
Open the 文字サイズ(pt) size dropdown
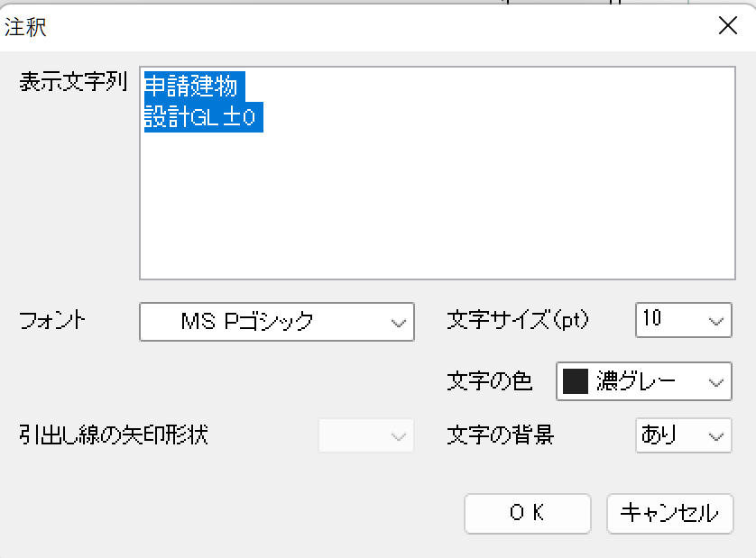coord(683,320)
